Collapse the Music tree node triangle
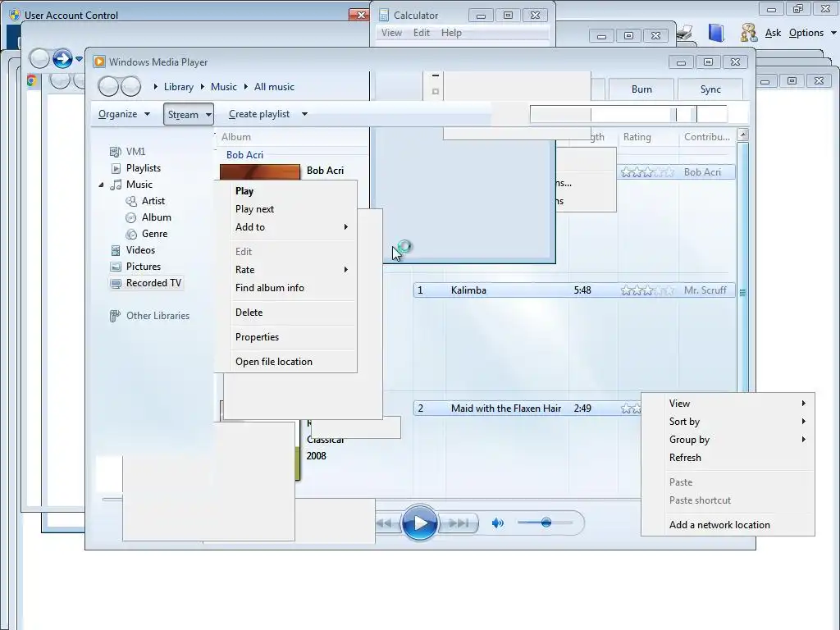The width and height of the screenshot is (840, 630). click(x=101, y=185)
